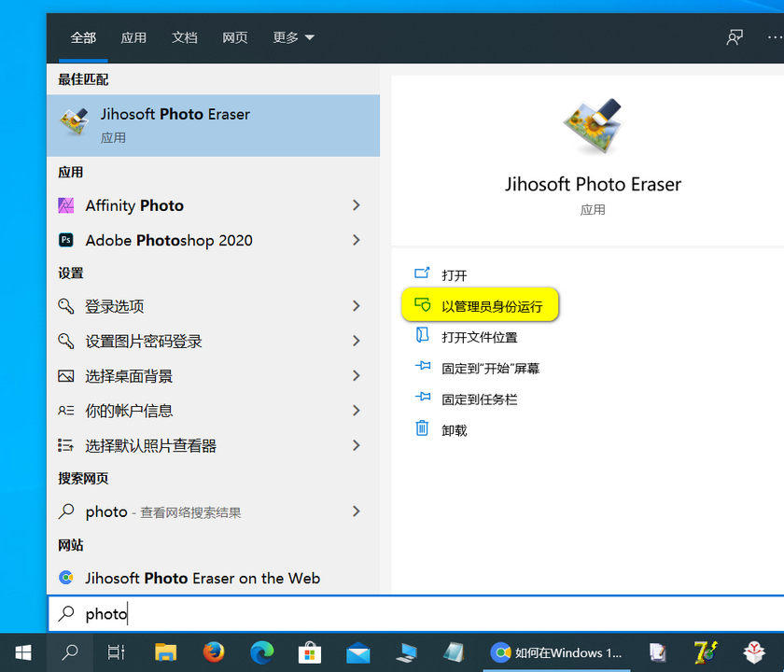The image size is (784, 672).
Task: Launch Microsoft Edge from the taskbar
Action: (x=262, y=652)
